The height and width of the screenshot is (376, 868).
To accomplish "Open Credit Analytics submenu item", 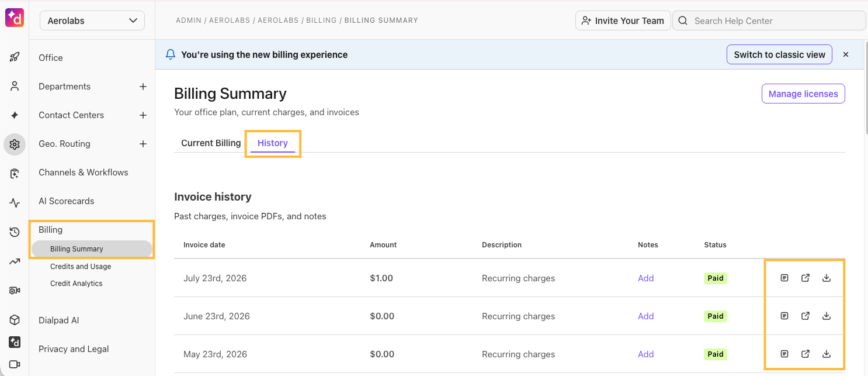I will click(77, 283).
